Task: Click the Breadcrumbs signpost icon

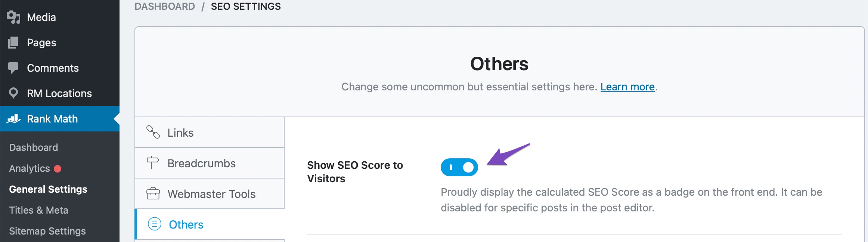Action: click(x=153, y=163)
